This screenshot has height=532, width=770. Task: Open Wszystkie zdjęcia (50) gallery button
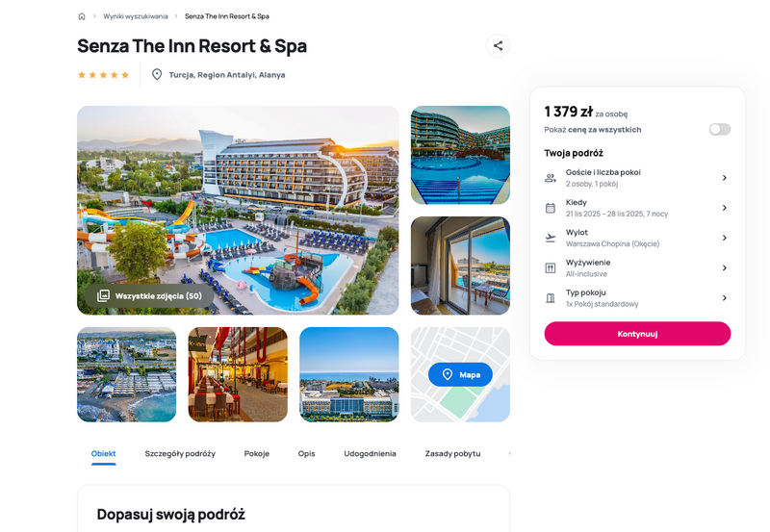149,296
